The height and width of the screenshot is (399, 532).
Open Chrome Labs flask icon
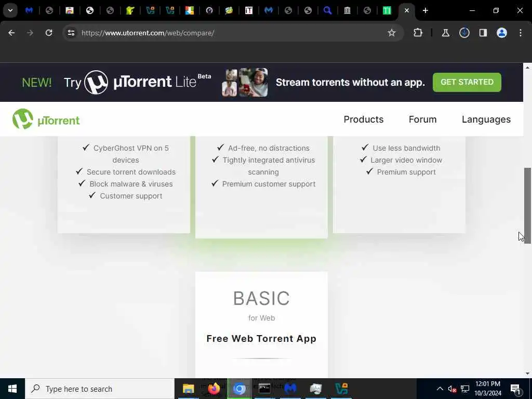coord(445,33)
